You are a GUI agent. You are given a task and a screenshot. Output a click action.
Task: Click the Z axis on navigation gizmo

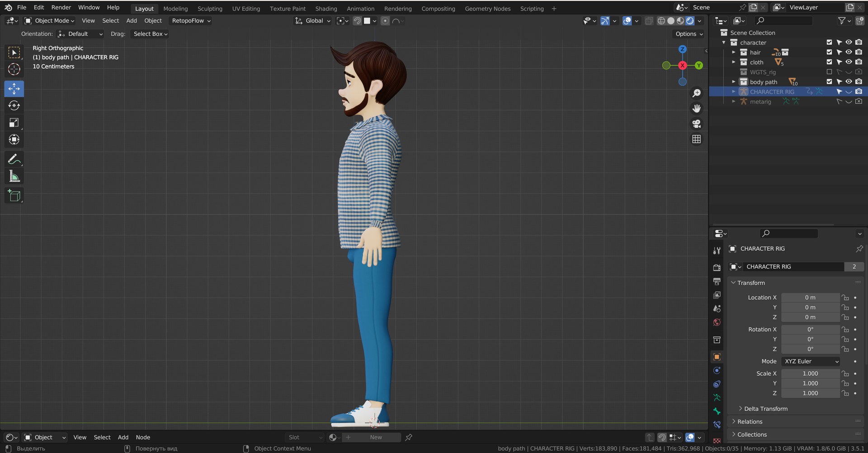[x=683, y=49]
